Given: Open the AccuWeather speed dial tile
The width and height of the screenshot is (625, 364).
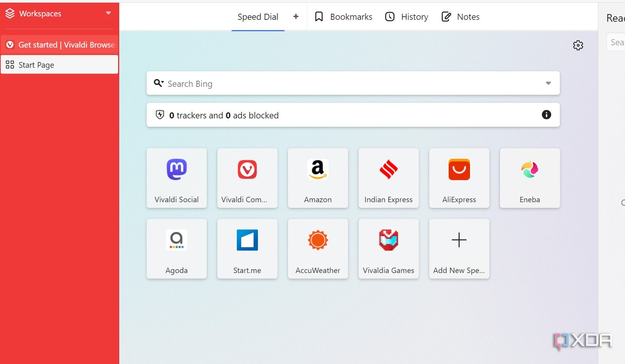Looking at the screenshot, I should [318, 249].
